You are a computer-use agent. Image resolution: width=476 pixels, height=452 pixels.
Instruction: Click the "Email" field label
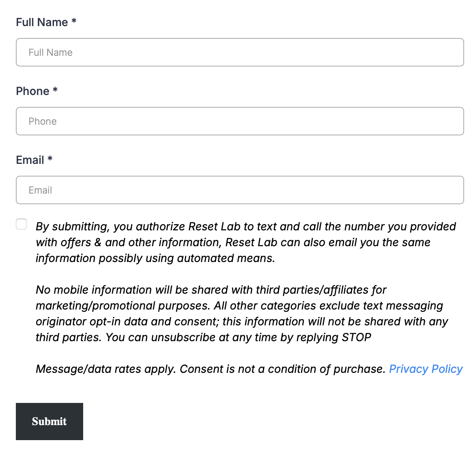click(x=30, y=160)
